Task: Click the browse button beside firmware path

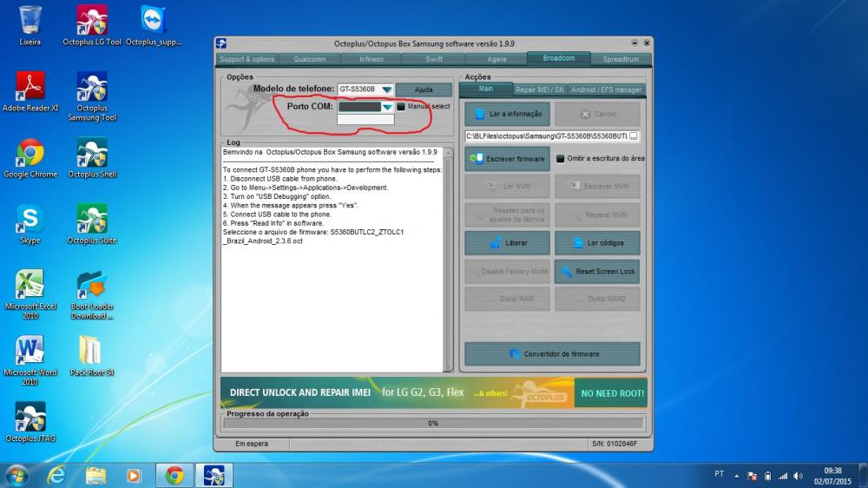Action: 634,135
